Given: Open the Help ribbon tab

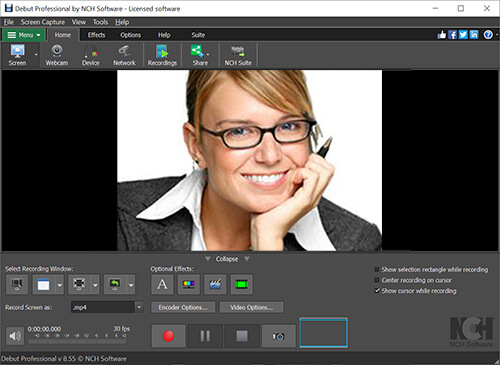Looking at the screenshot, I should pos(164,35).
